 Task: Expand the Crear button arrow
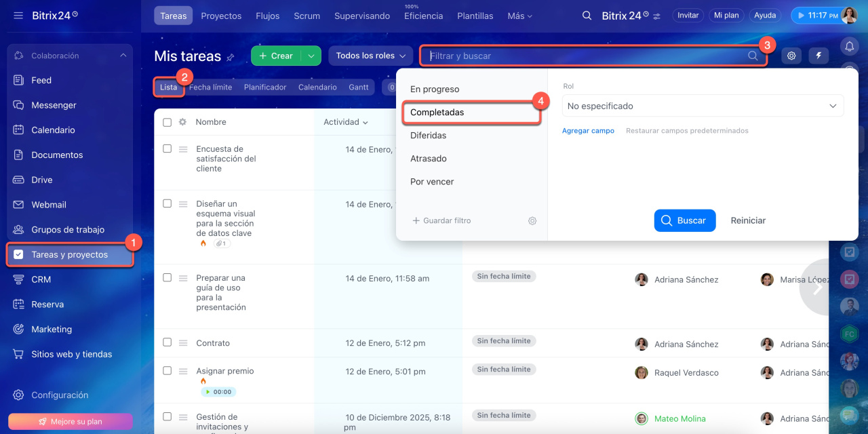311,56
